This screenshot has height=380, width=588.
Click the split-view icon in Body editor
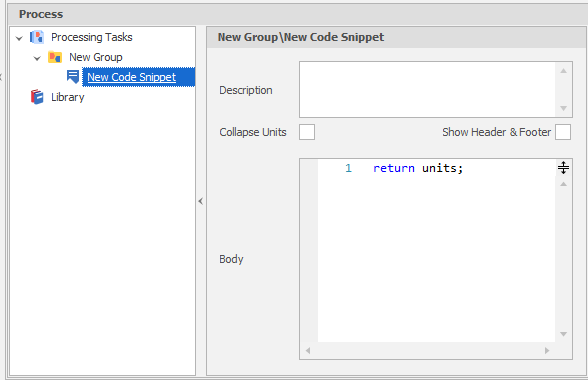point(563,167)
